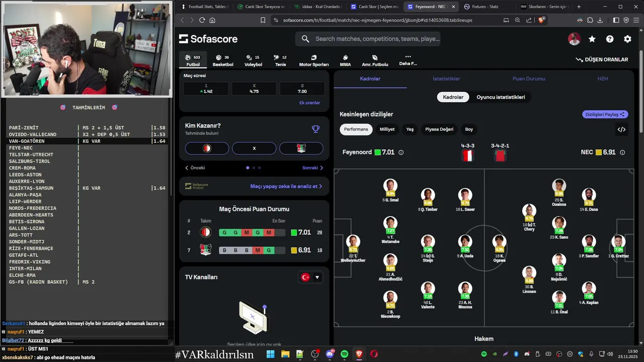Click the trophy icon in Kim Kazanır
Screen dimensions: 644x362
click(315, 129)
